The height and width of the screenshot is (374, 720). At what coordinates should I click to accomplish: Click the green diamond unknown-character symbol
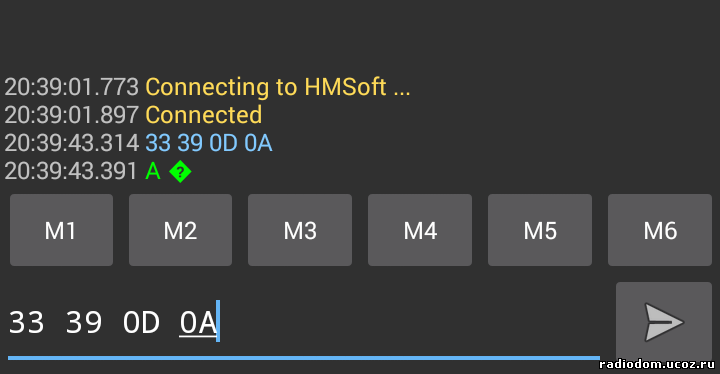(x=180, y=172)
